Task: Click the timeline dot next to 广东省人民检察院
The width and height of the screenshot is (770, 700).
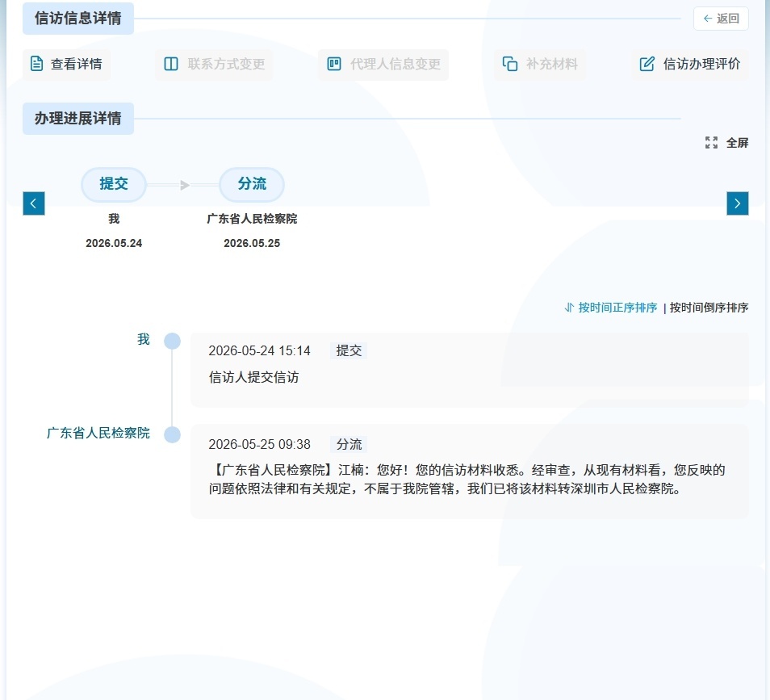Action: pos(173,434)
